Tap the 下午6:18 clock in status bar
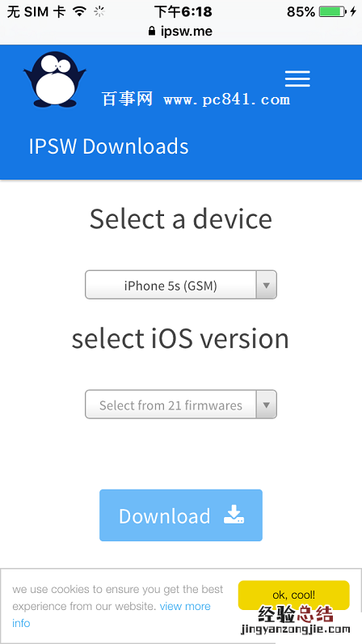 tap(183, 12)
